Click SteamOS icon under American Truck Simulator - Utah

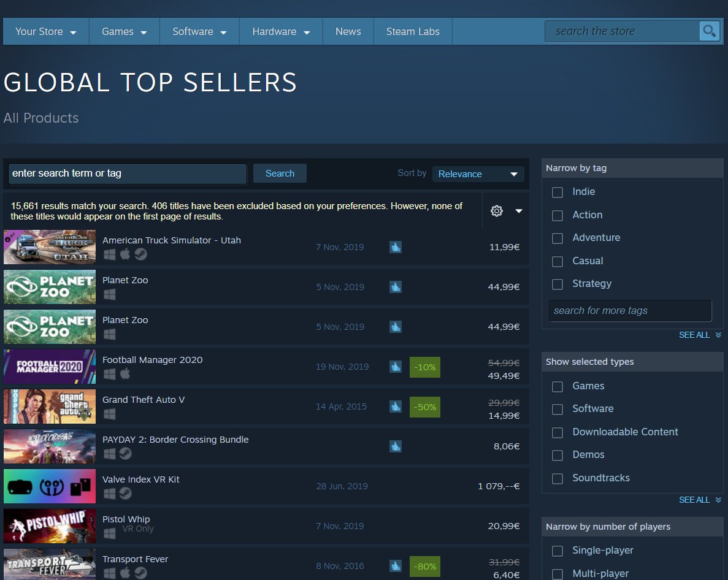point(140,254)
